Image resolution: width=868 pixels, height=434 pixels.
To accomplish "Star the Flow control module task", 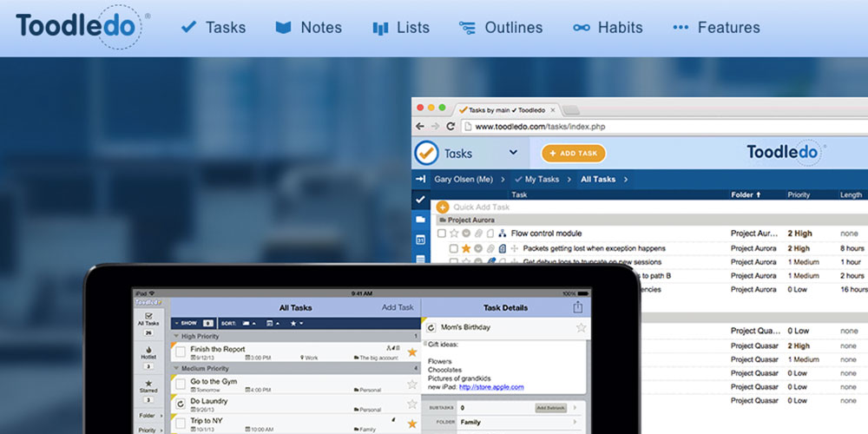I will click(454, 233).
